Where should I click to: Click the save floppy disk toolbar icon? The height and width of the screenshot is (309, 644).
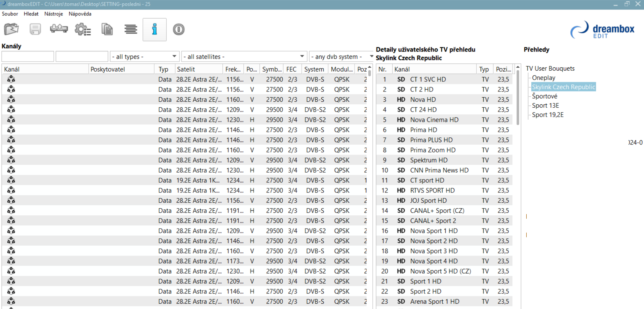[x=35, y=29]
